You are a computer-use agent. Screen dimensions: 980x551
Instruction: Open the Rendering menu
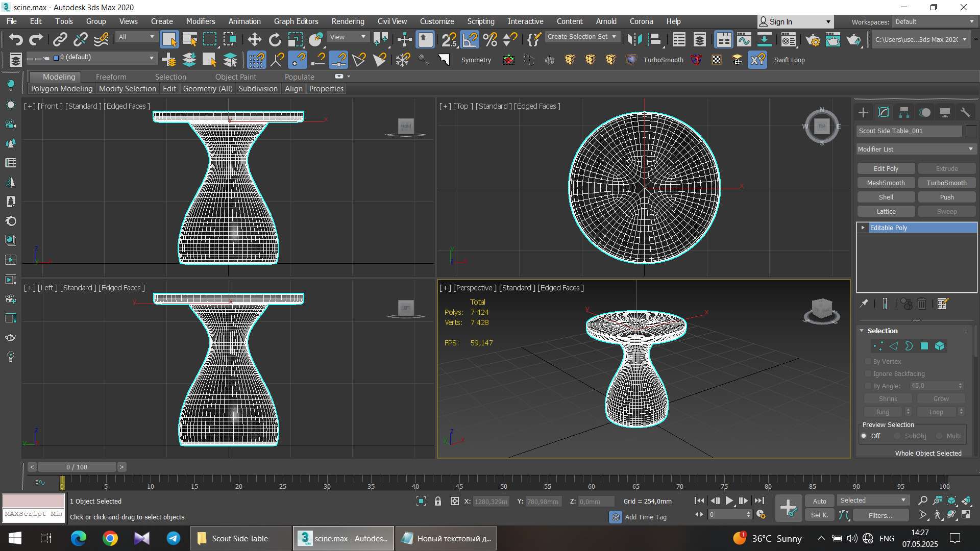click(x=348, y=21)
